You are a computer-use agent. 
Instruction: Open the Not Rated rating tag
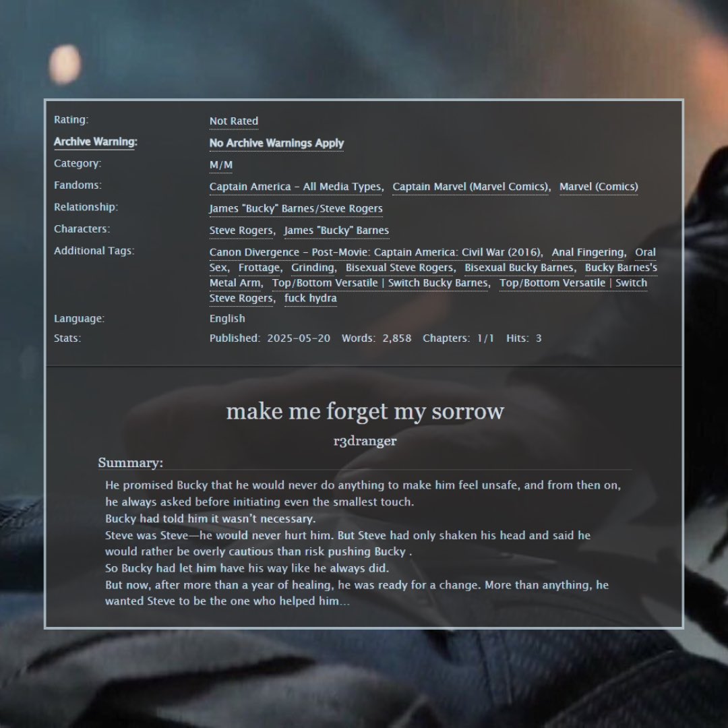233,121
